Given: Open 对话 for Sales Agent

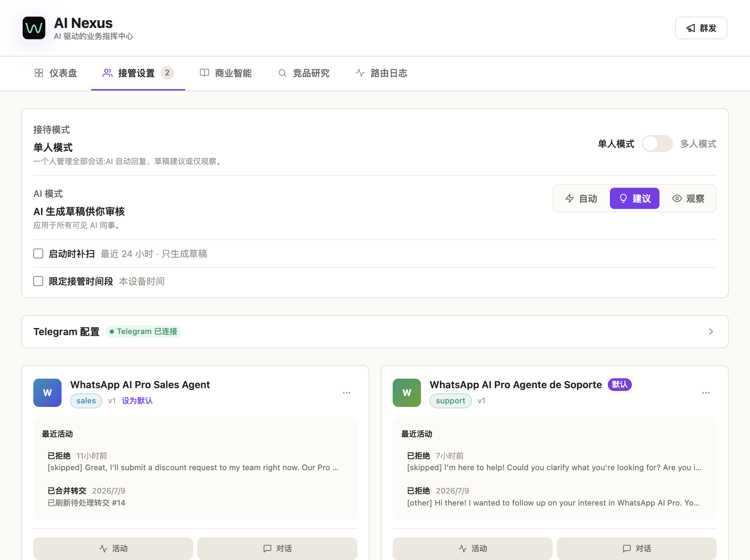Looking at the screenshot, I should (277, 548).
